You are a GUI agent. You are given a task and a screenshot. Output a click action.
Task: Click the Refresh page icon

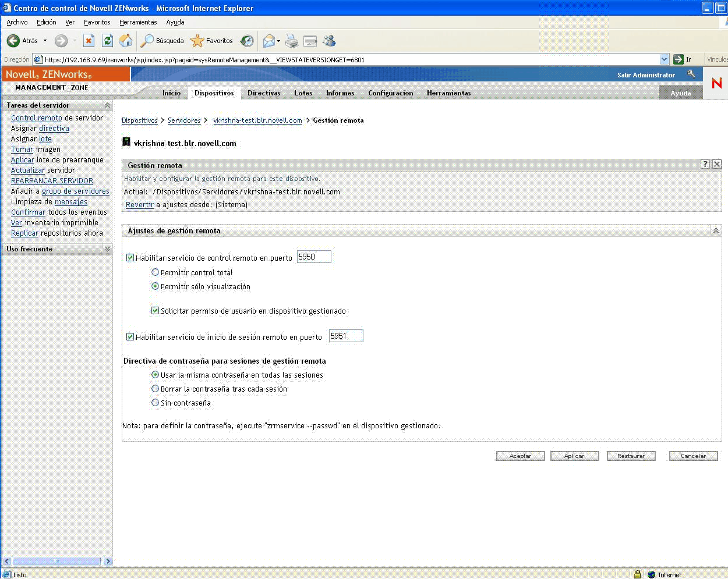point(107,40)
